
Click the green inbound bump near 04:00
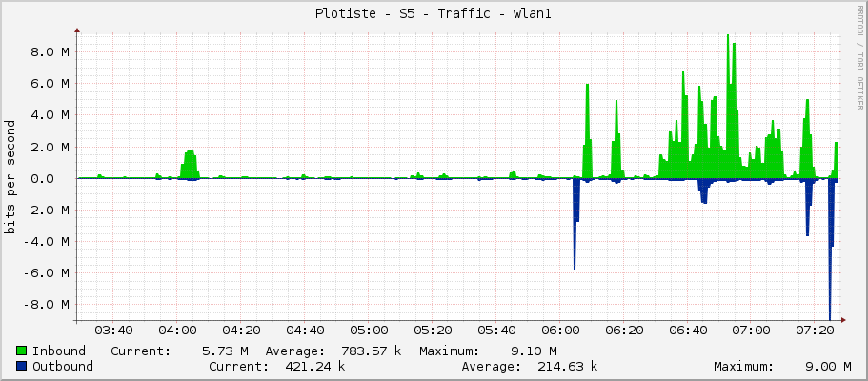pos(190,165)
